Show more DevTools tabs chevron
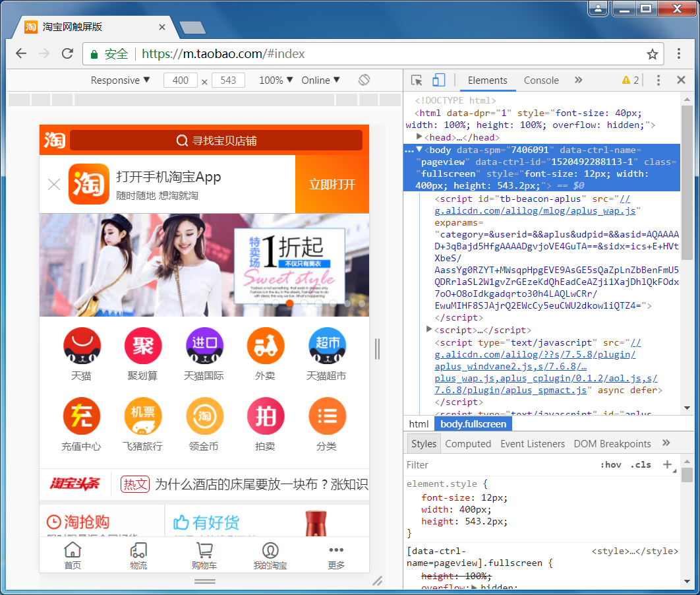 pos(579,80)
